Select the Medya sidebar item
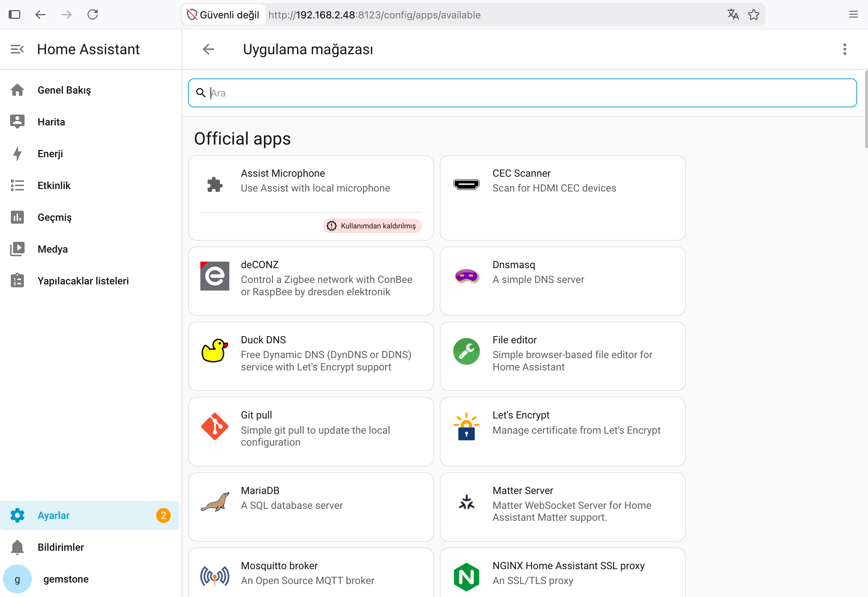 [90, 249]
